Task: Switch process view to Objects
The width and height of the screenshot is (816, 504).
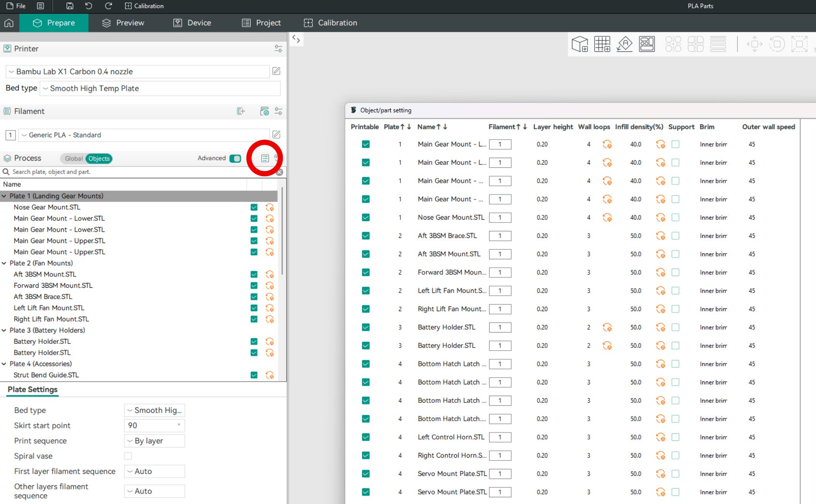Action: [x=99, y=159]
